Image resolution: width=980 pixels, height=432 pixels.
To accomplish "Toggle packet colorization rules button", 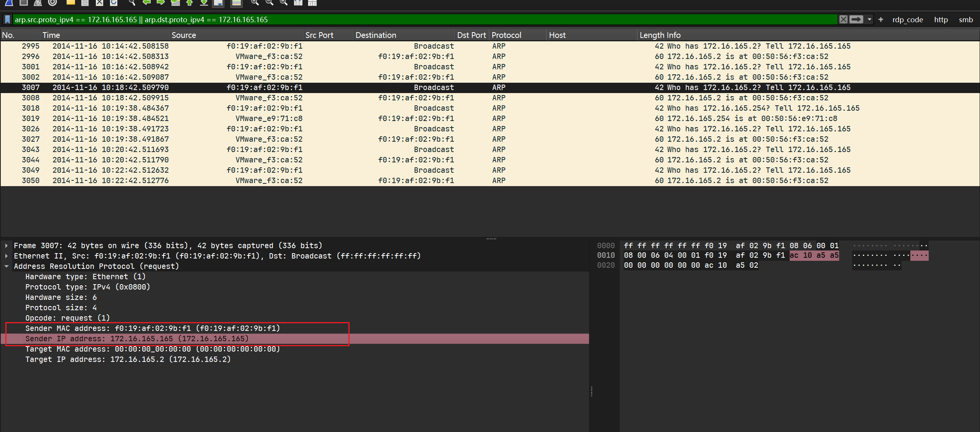I will click(237, 3).
